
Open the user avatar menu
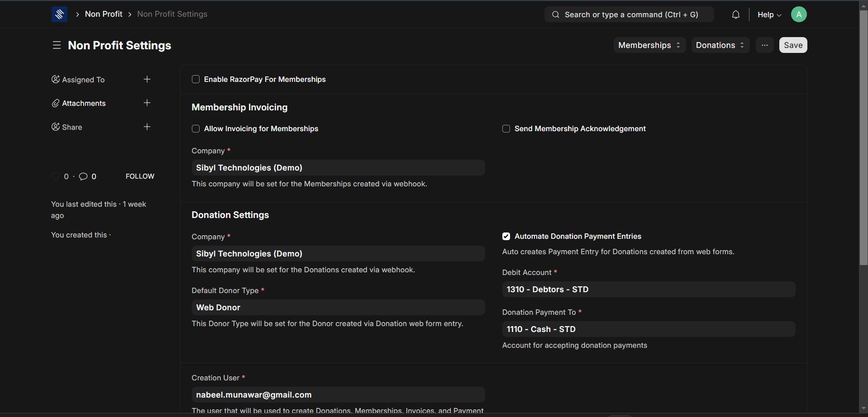(798, 14)
